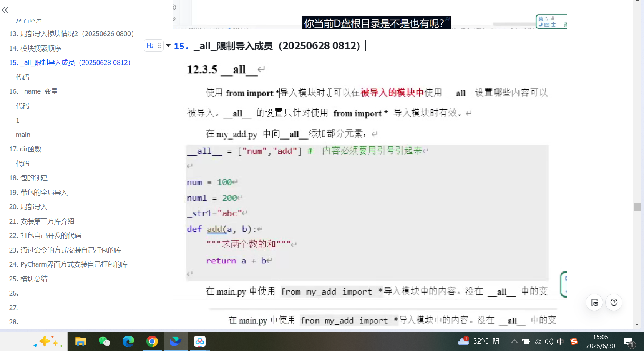Toggle 英 to switch input language
Image resolution: width=644 pixels, height=351 pixels.
click(541, 18)
